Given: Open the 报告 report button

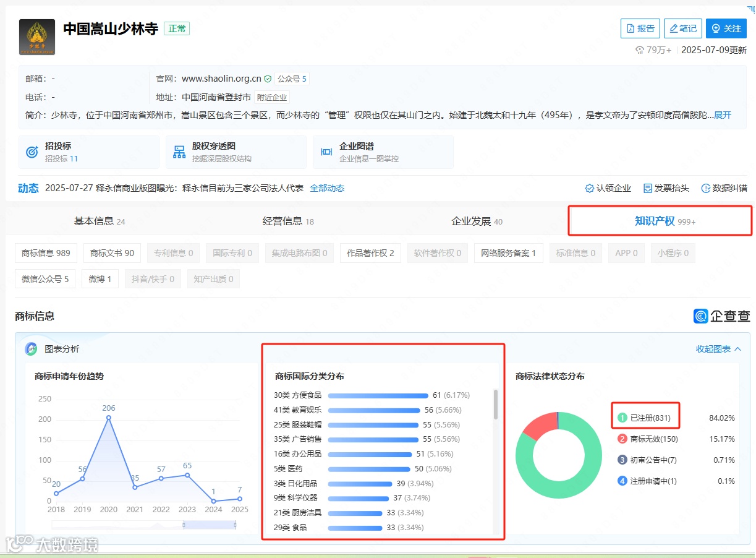Looking at the screenshot, I should [x=640, y=28].
